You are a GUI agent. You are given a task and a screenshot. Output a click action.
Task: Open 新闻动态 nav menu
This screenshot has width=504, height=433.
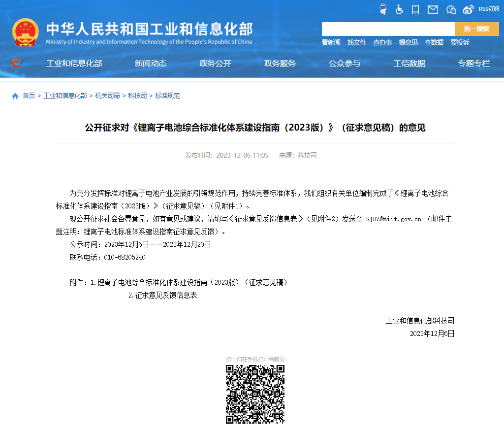[x=151, y=64]
